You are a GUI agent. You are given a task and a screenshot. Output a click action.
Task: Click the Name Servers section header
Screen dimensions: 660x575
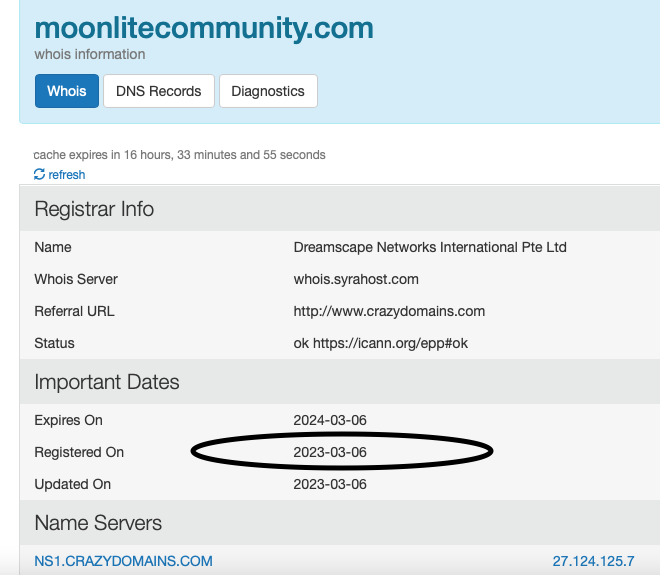pos(98,523)
